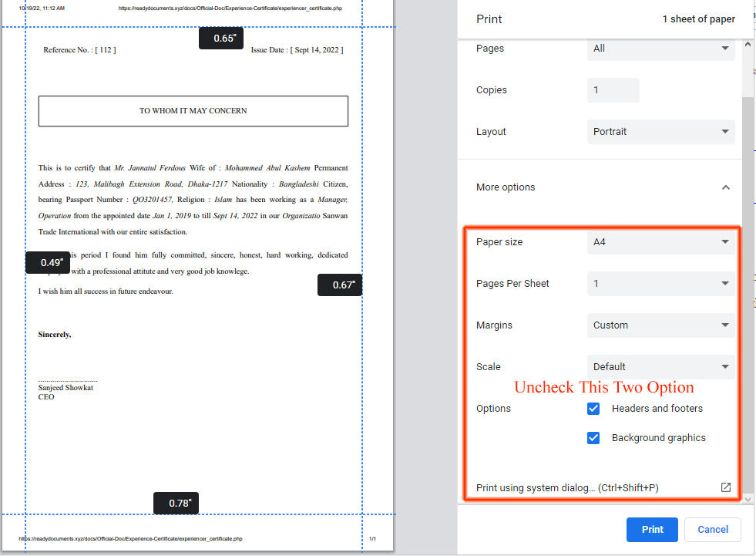Click the top margin 0.65" value box
The width and height of the screenshot is (756, 556).
pos(221,38)
